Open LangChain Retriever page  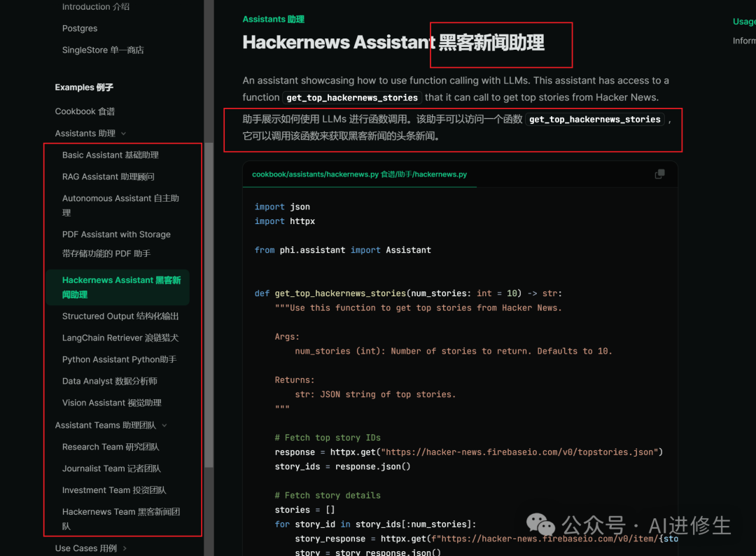click(x=120, y=338)
